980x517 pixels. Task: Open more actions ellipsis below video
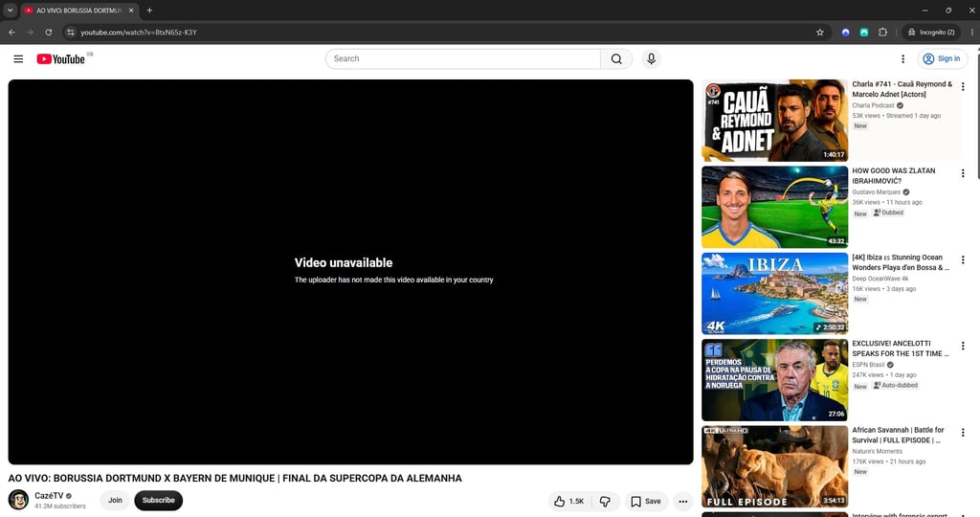pyautogui.click(x=683, y=502)
